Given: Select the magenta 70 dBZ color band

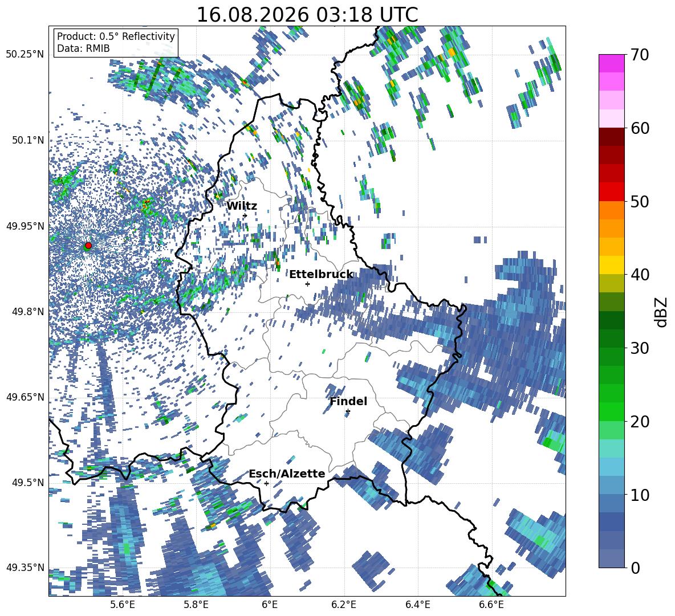Looking at the screenshot, I should pyautogui.click(x=611, y=63).
